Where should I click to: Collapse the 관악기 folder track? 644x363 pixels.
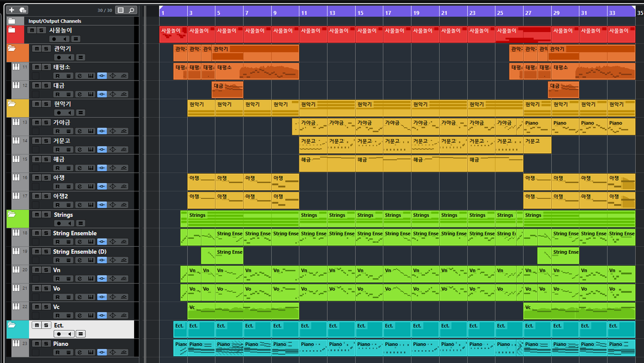coord(11,48)
